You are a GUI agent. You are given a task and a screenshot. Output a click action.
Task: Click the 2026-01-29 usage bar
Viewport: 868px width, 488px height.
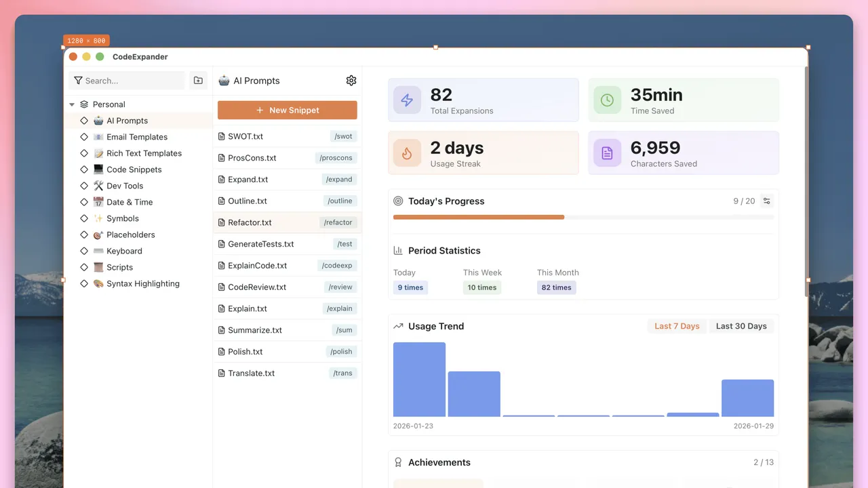point(747,398)
